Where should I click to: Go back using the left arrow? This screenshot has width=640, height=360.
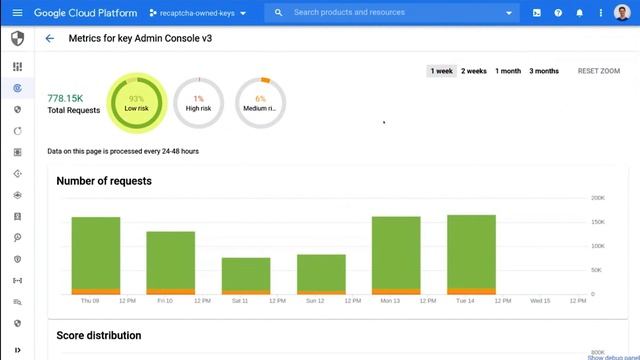pos(49,38)
